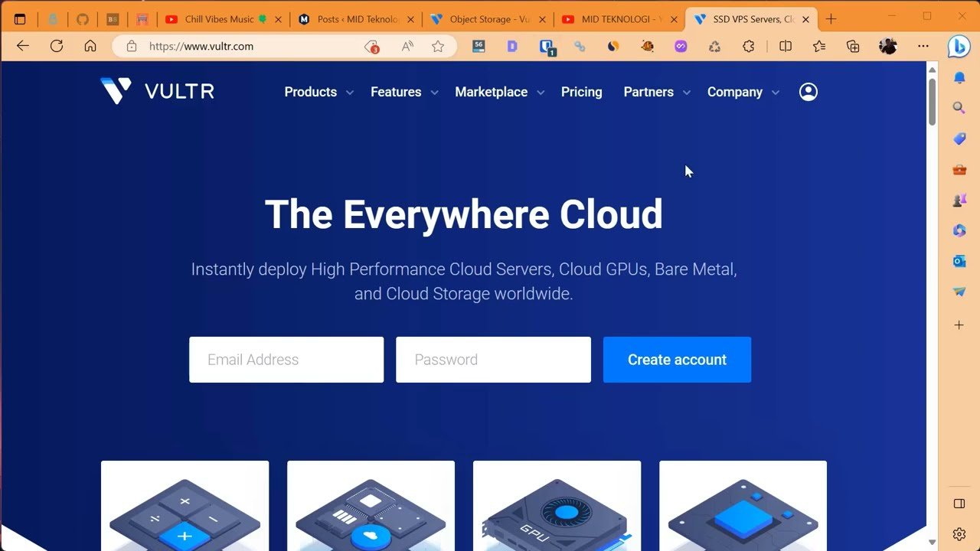980x551 pixels.
Task: Click the blue chip board product thumbnail
Action: point(743,506)
